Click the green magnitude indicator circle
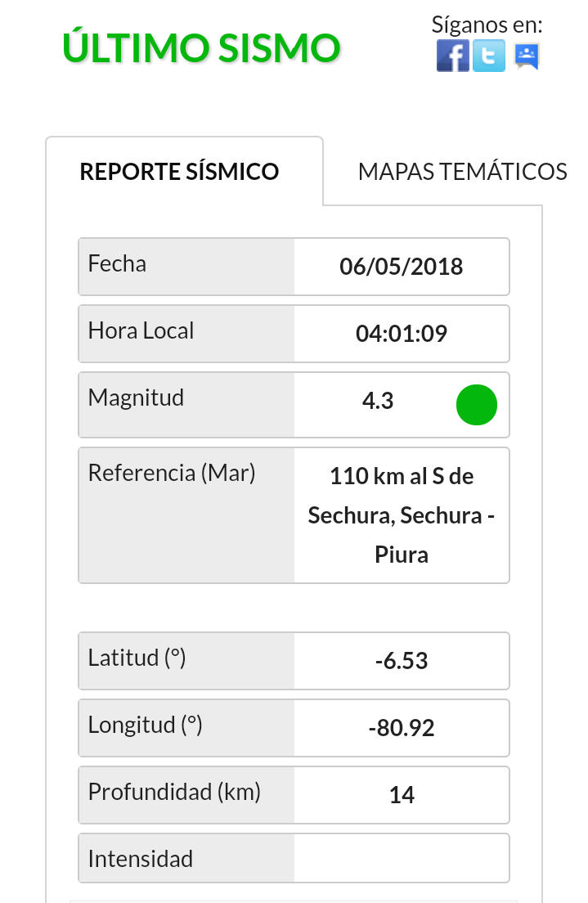 point(476,405)
